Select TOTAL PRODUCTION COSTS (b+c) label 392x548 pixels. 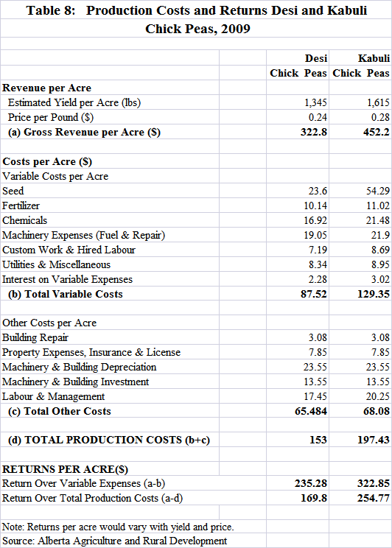[x=109, y=440]
